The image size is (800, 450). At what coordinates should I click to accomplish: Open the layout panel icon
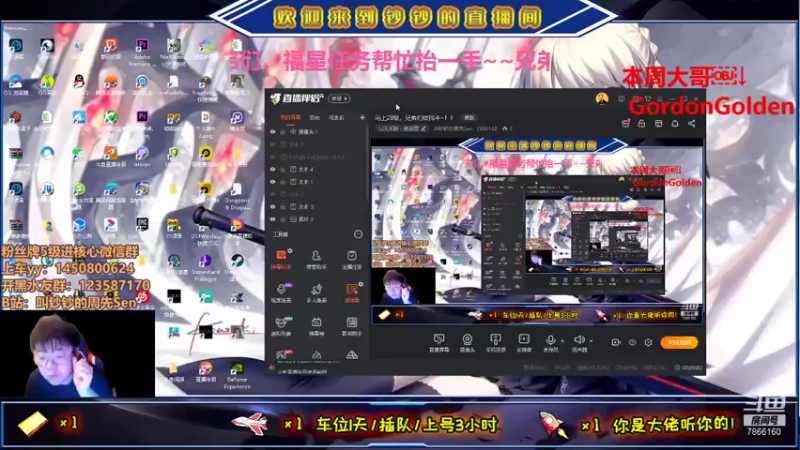[x=658, y=123]
